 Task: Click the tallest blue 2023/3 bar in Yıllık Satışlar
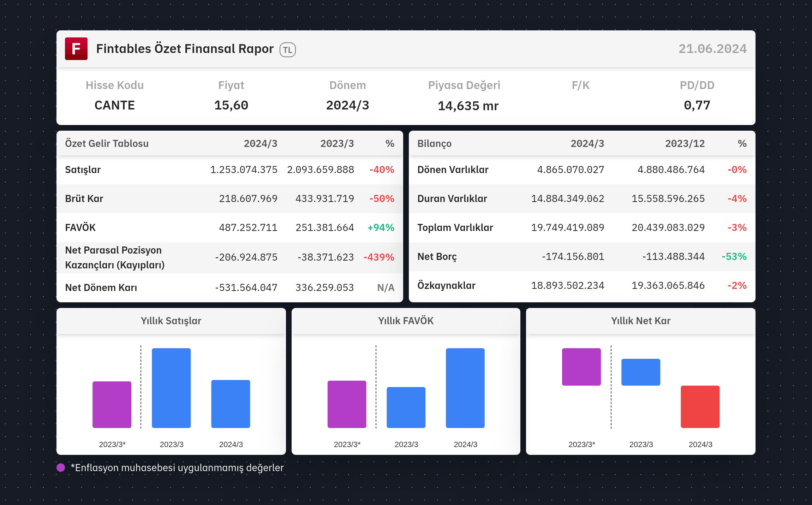171,388
